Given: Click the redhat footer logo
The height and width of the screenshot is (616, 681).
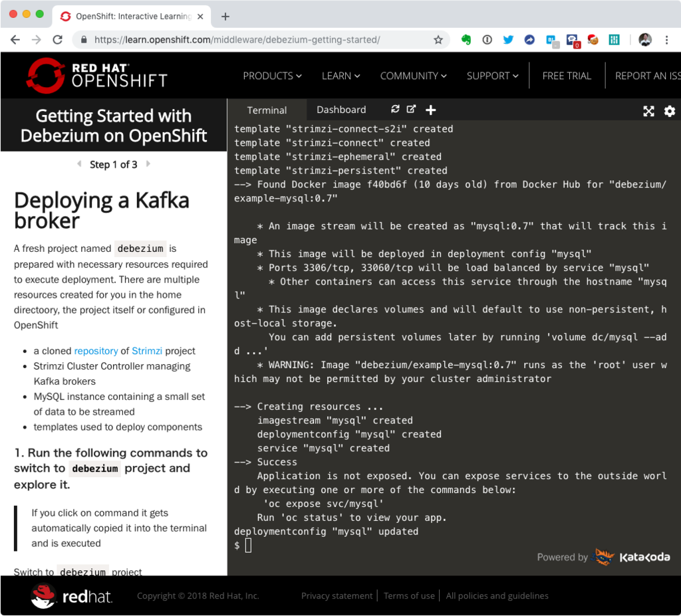Looking at the screenshot, I should (x=72, y=596).
